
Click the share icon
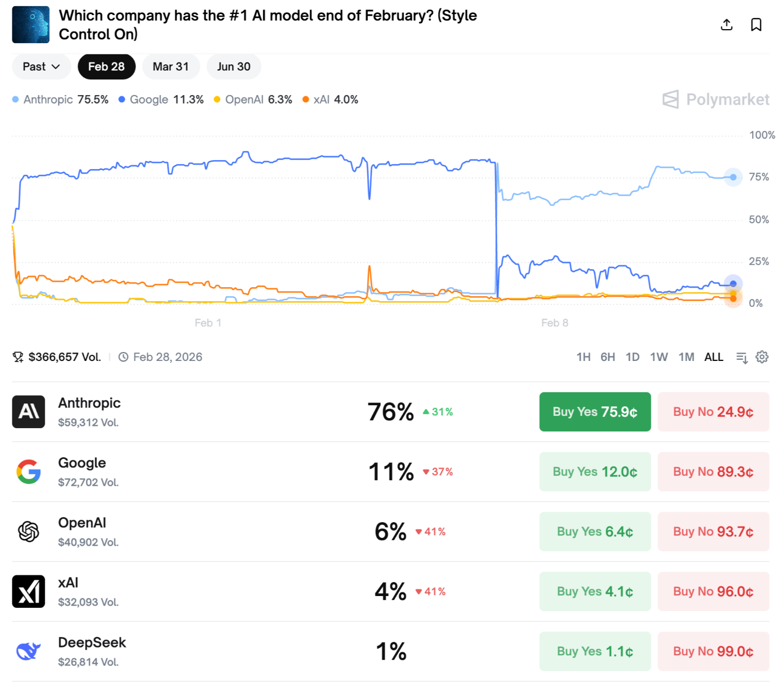tap(726, 25)
